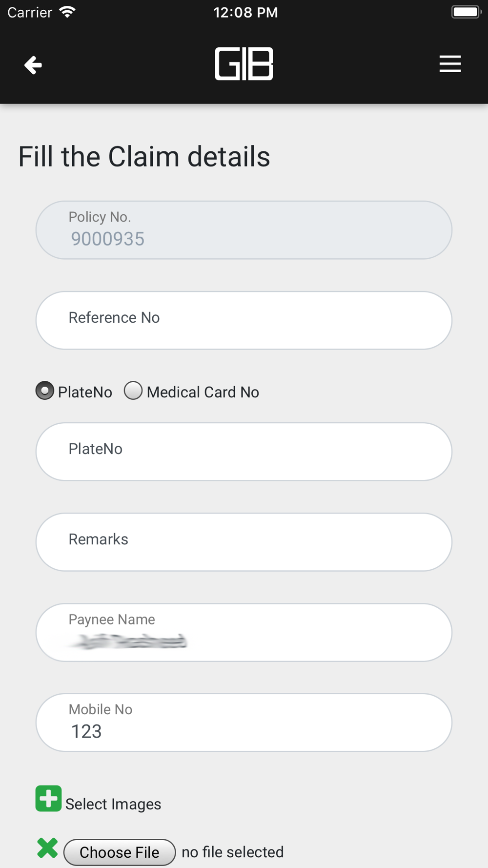This screenshot has width=488, height=868.
Task: Tap the Select Images label
Action: tap(113, 804)
